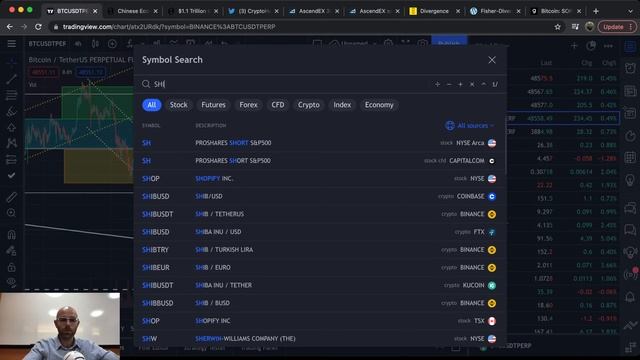
Task: Switch to the $1.1 Trillion browser tab
Action: click(x=193, y=11)
